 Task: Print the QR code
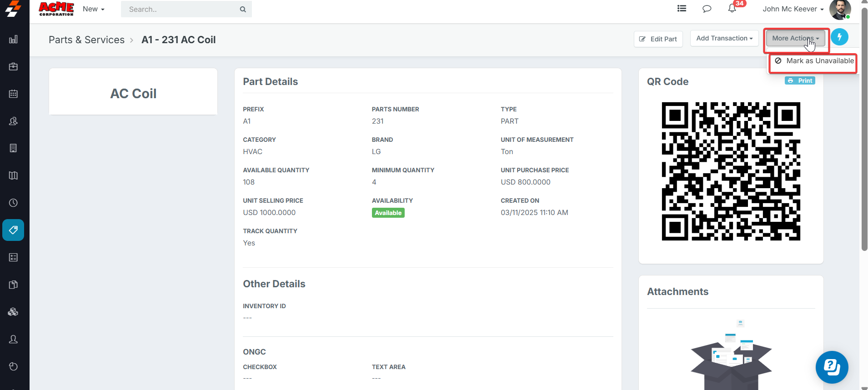point(800,80)
